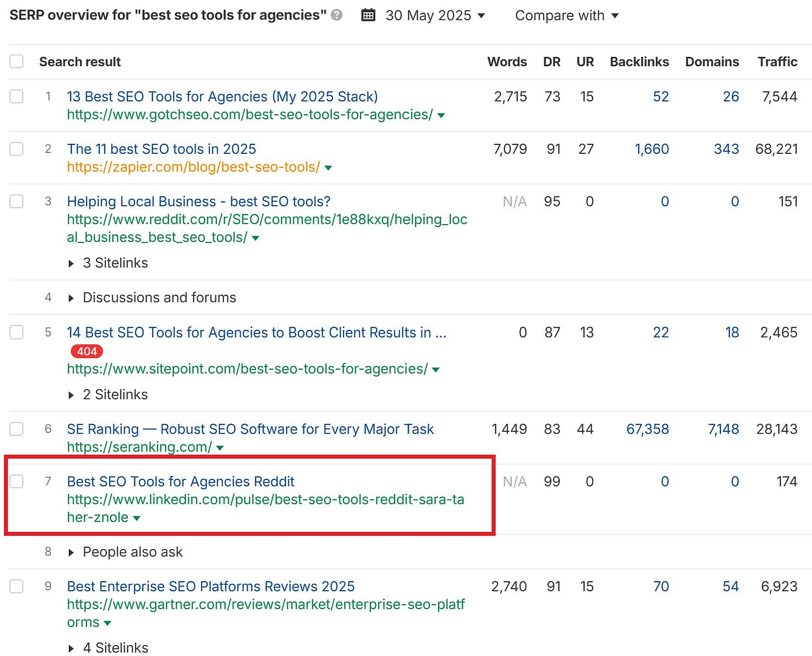812x656 pixels.
Task: Click the DR column header
Action: (552, 61)
